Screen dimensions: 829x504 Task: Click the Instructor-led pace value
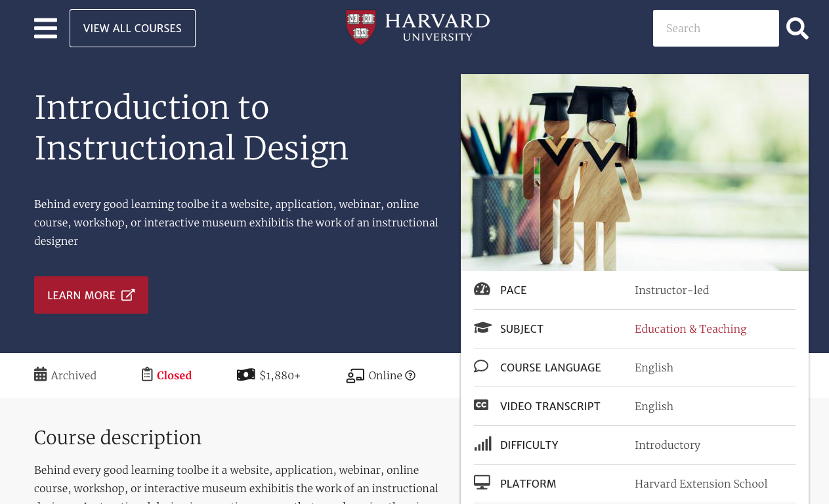(671, 290)
